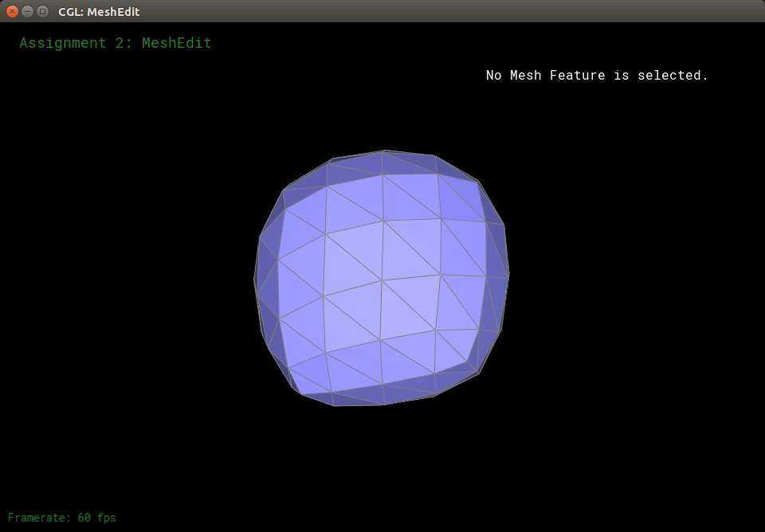Click the 'Assignment 2: MeshEdit' heading

(x=116, y=43)
